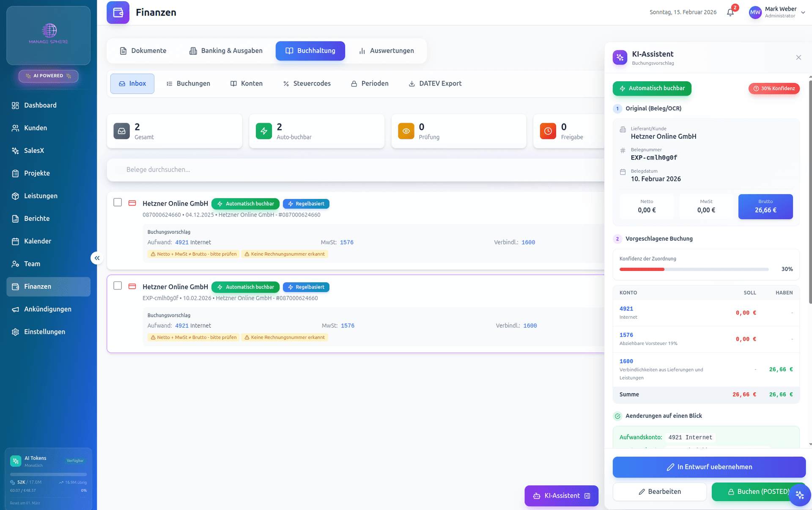The width and height of the screenshot is (812, 510).
Task: Click the AI Tokens sparkle icon
Action: (16, 461)
